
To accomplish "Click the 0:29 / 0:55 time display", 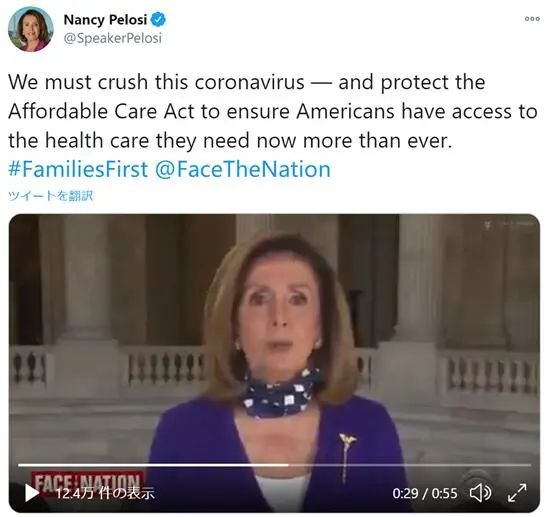I will (425, 493).
